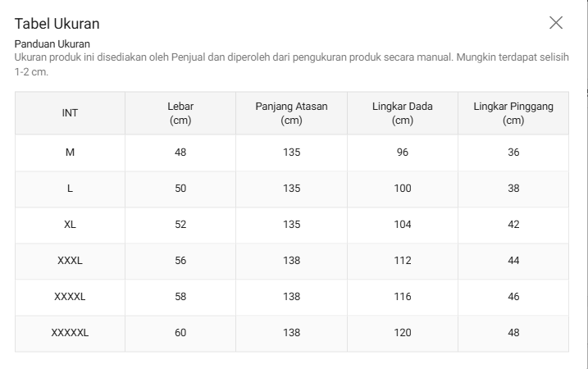The height and width of the screenshot is (369, 588).
Task: Click the Panjang Atasan column header
Action: (291, 113)
